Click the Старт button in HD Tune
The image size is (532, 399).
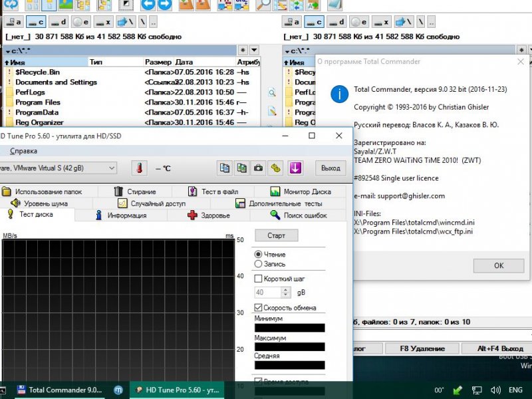276,235
